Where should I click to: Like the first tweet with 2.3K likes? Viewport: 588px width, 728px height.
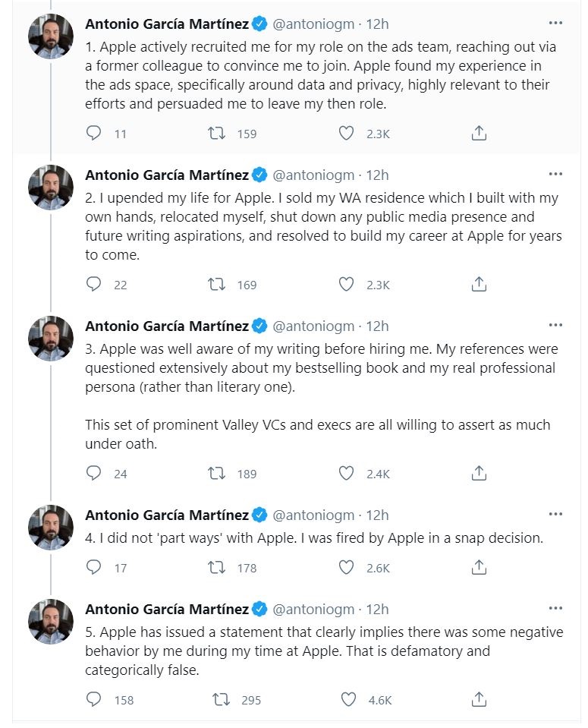point(346,134)
